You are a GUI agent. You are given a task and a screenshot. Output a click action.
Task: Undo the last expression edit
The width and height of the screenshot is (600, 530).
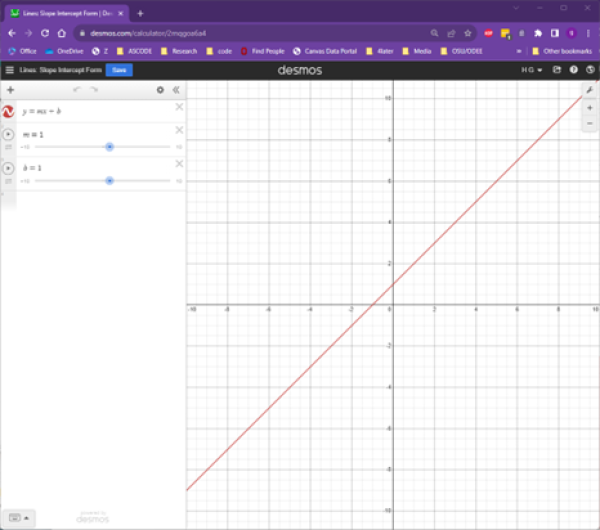tap(77, 90)
